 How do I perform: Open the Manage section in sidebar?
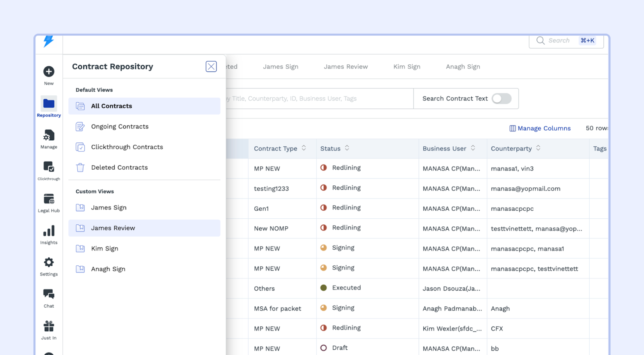coord(49,136)
